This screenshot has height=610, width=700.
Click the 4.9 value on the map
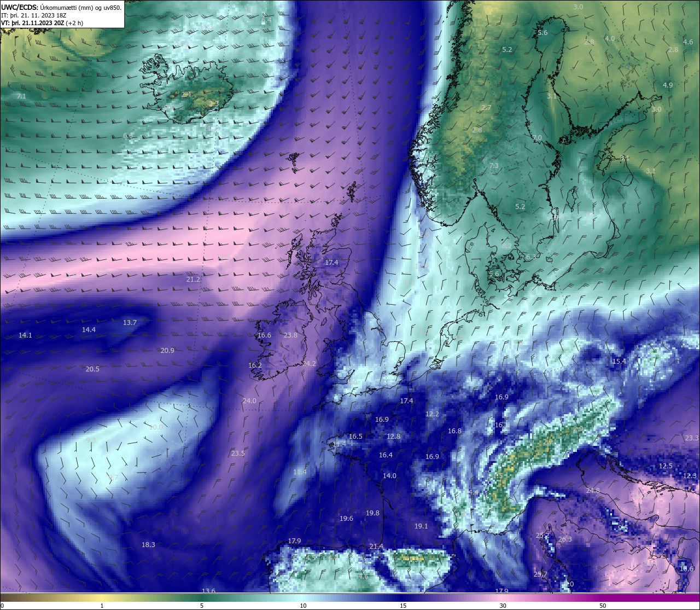pyautogui.click(x=668, y=85)
